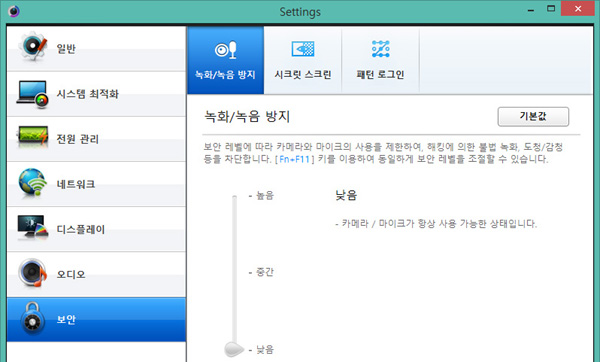
Task: Open the 일반 settings category
Action: [96, 49]
